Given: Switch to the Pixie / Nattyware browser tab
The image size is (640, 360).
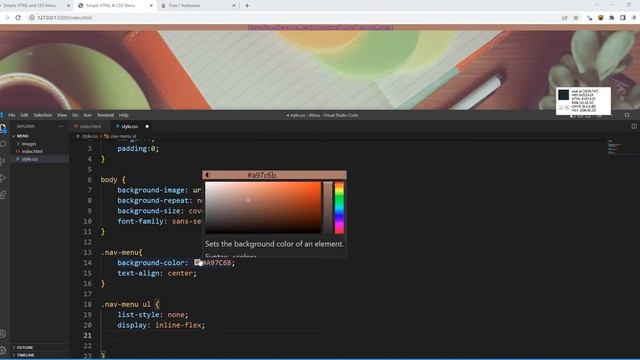Looking at the screenshot, I should (185, 6).
